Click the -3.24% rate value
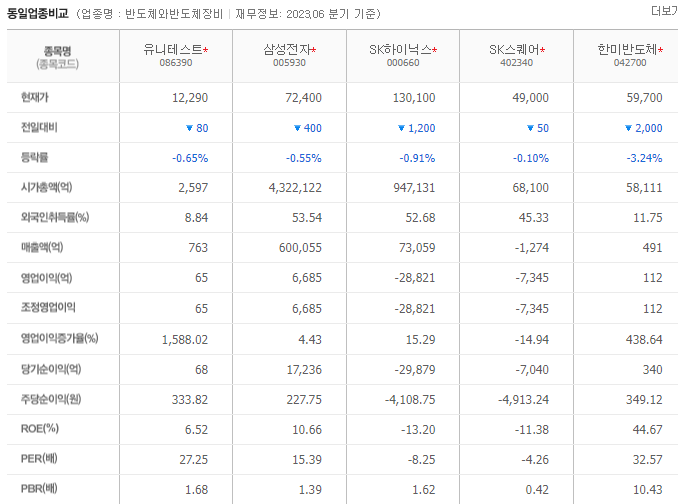Viewport: 678px width, 504px height. (644, 158)
